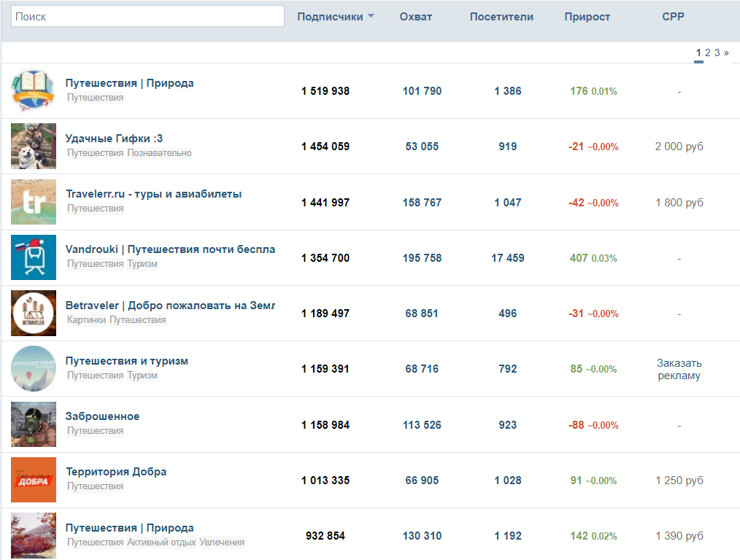Sort the table by CPP column
Screen dimensions: 740x560
tap(673, 17)
